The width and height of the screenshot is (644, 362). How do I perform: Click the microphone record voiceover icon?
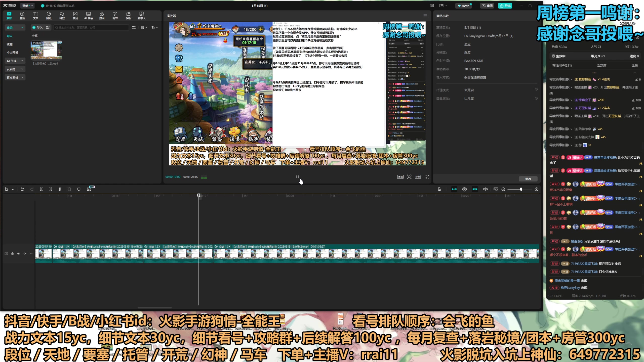pyautogui.click(x=439, y=189)
